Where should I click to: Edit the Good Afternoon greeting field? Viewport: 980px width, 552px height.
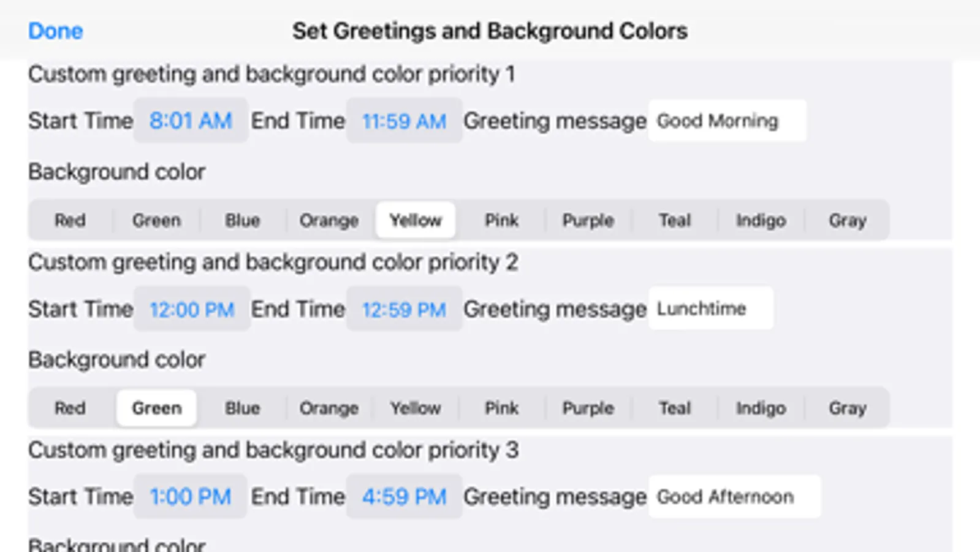(734, 497)
